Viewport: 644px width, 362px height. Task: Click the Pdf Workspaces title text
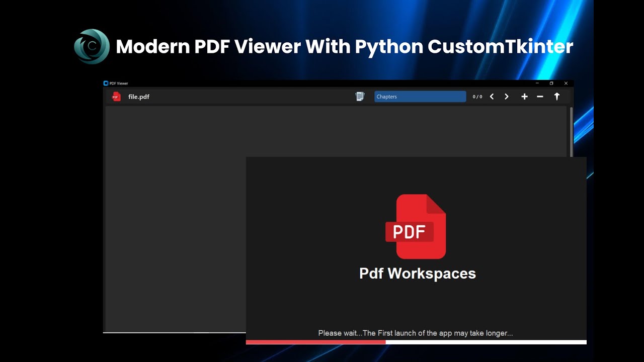tap(418, 274)
